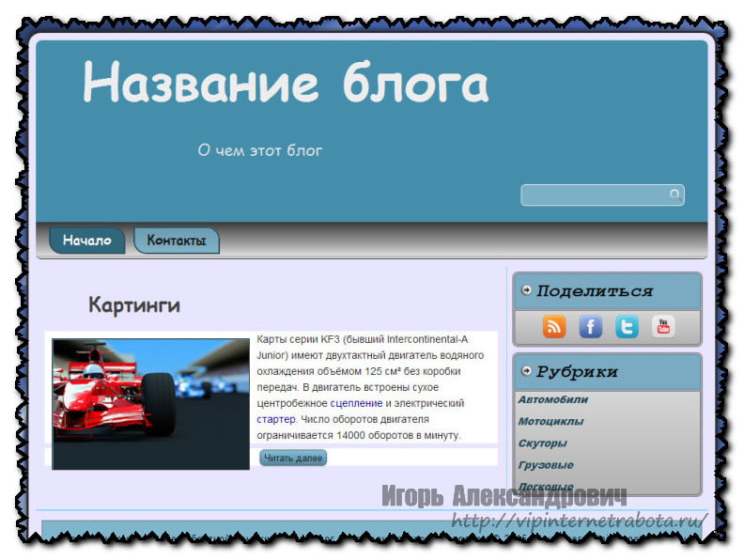Click the arrow bullet beside Поделиться
Screen dimensions: 744x560
point(526,290)
